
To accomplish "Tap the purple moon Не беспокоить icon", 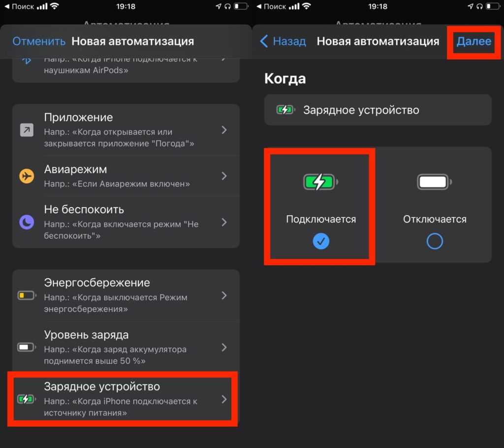I will (27, 223).
